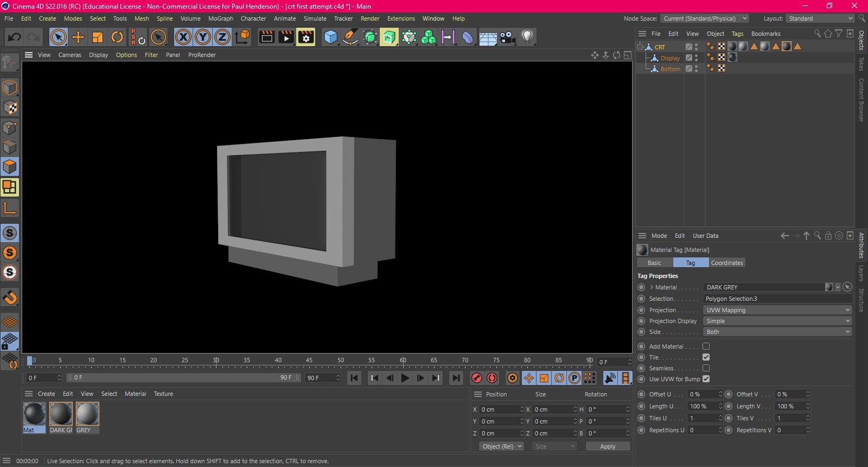868x467 pixels.
Task: Select the Move tool in toolbar
Action: (78, 37)
